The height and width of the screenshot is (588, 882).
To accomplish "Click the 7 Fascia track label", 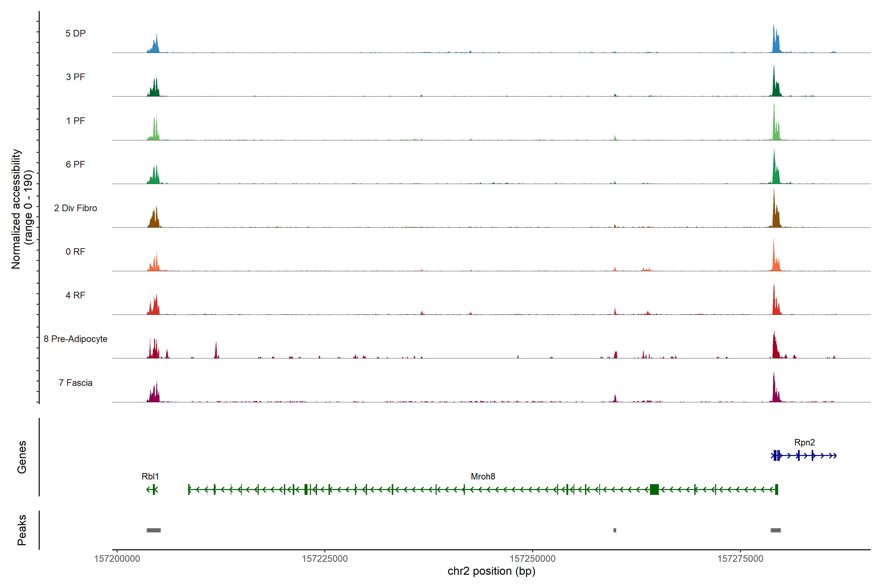I will [75, 383].
